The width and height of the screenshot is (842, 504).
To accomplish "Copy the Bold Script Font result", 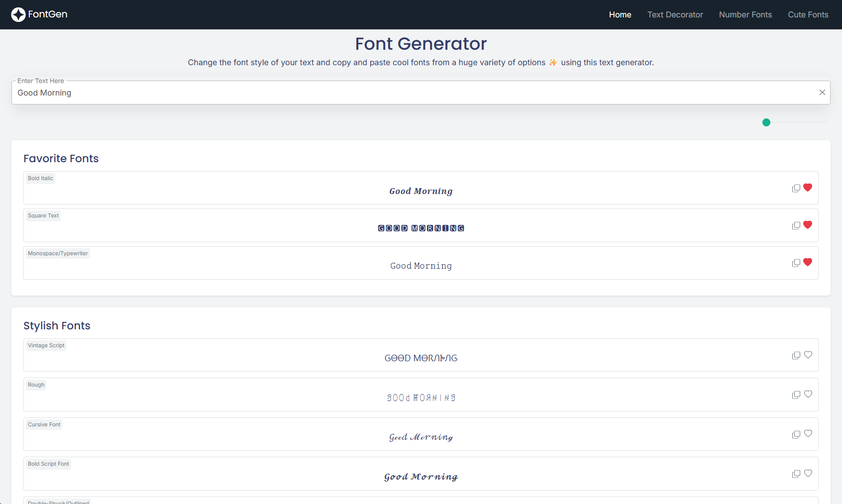I will pos(796,474).
